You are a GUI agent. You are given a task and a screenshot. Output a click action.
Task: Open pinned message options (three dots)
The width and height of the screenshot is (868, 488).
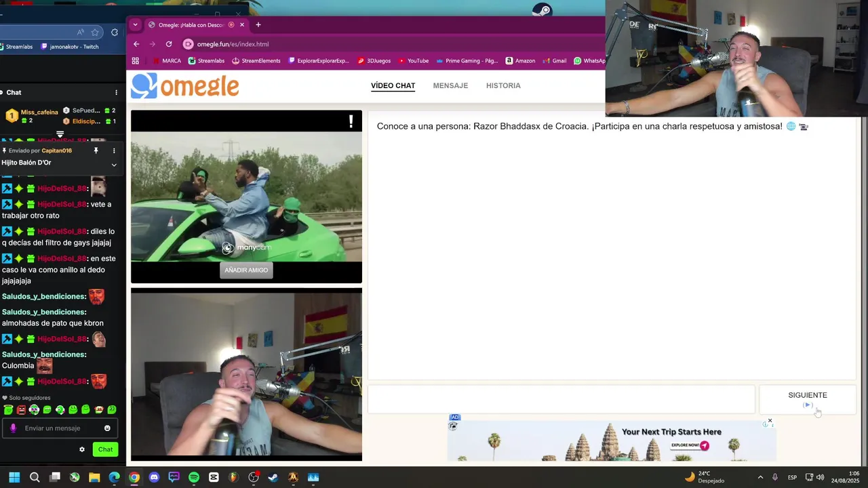(114, 150)
